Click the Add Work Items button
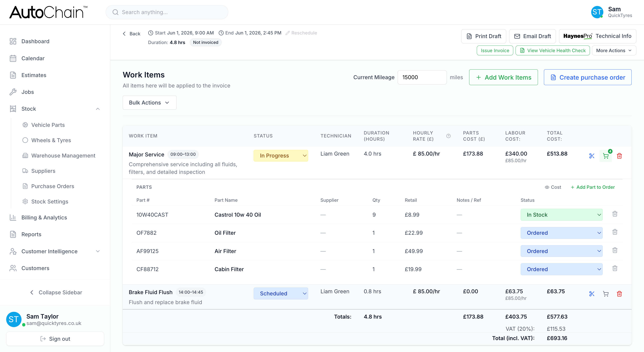 (503, 77)
